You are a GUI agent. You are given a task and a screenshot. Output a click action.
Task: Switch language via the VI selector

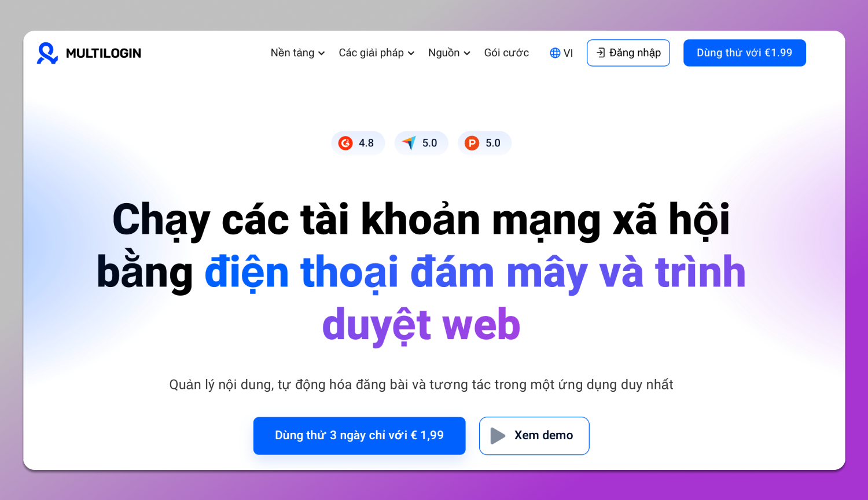pyautogui.click(x=561, y=53)
